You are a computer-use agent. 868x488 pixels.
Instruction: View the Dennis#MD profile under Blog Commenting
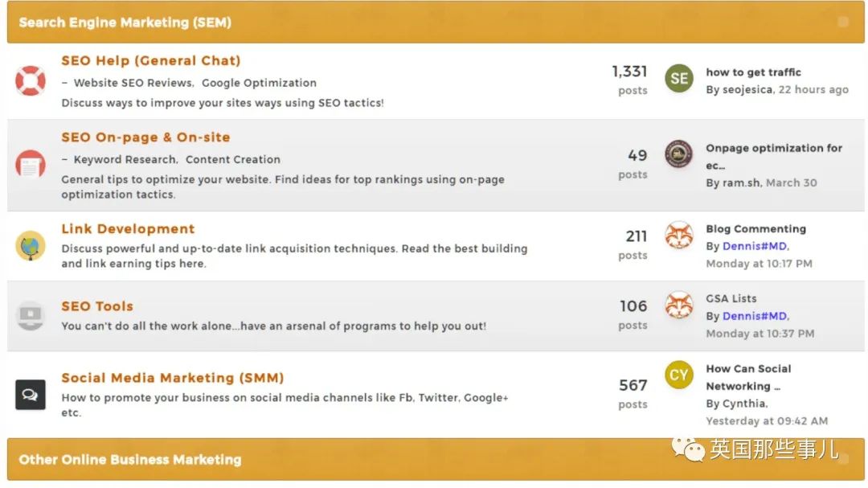tap(755, 247)
